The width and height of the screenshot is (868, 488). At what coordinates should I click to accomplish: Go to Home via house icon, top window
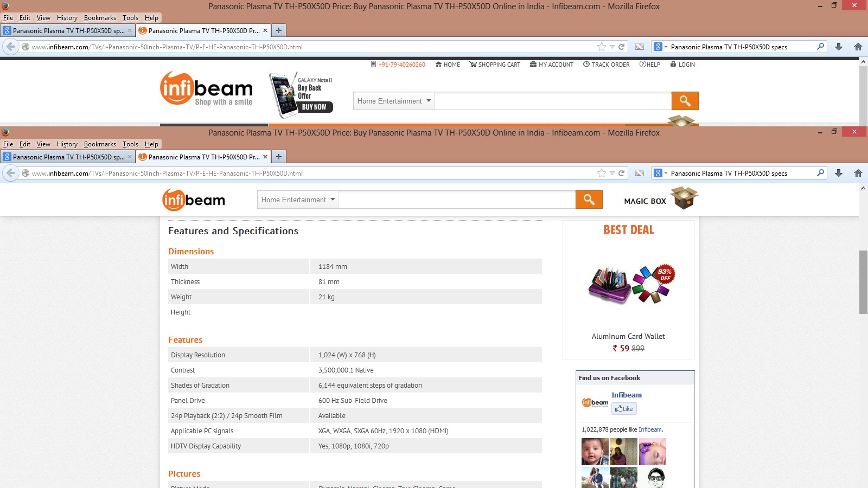[x=858, y=47]
